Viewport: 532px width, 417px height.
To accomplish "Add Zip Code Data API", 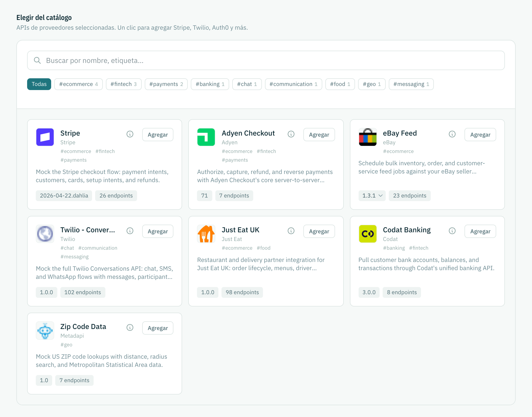I will click(x=158, y=328).
